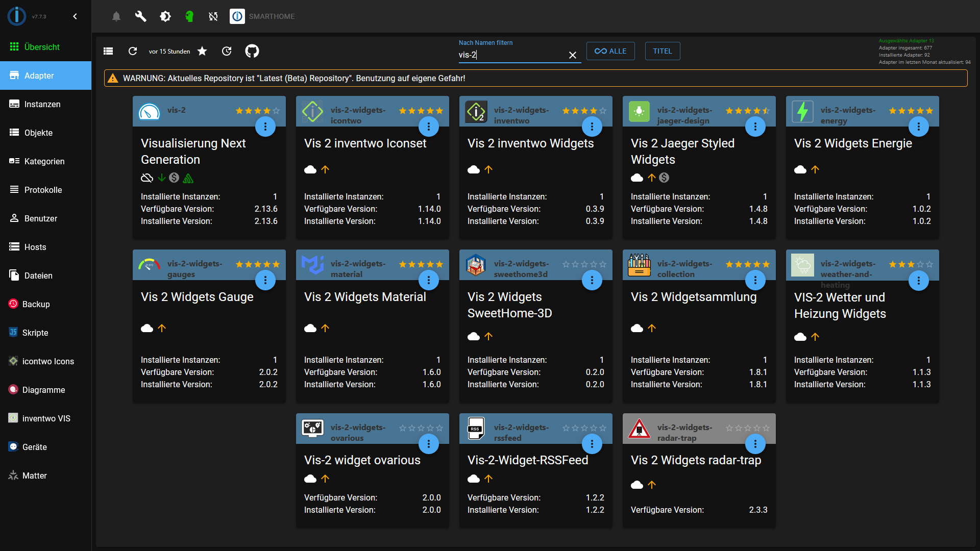Click star rating of vis-2-widgets-energy

pos(911,111)
